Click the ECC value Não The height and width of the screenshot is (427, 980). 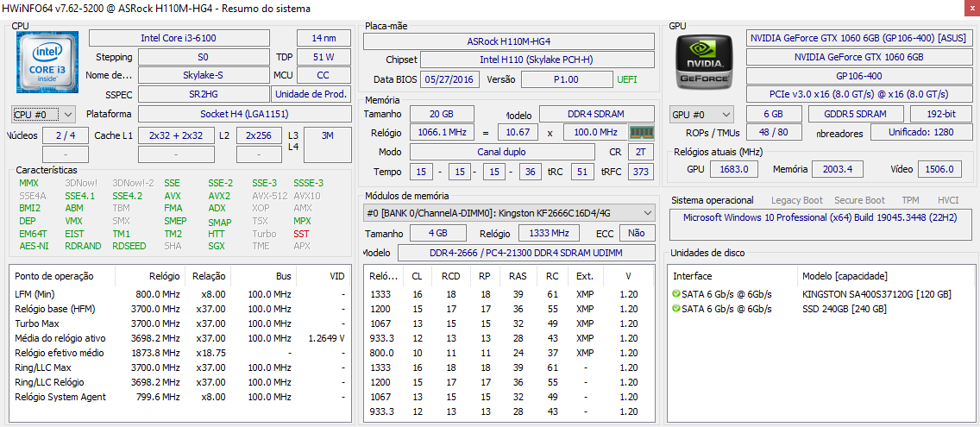(x=637, y=233)
